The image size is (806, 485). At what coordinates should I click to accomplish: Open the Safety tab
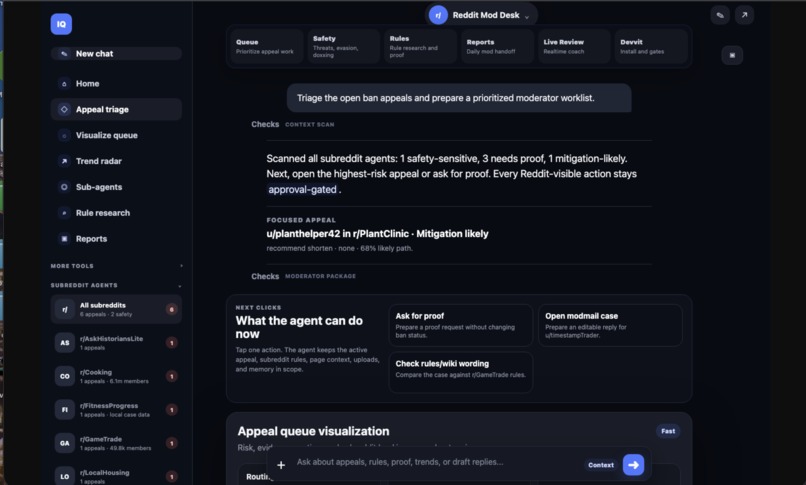(343, 46)
